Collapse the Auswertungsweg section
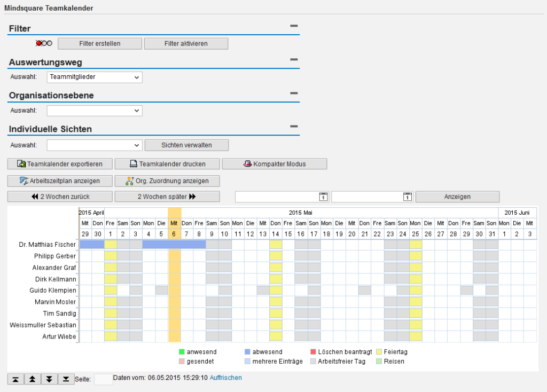547x392 pixels. 293,59
